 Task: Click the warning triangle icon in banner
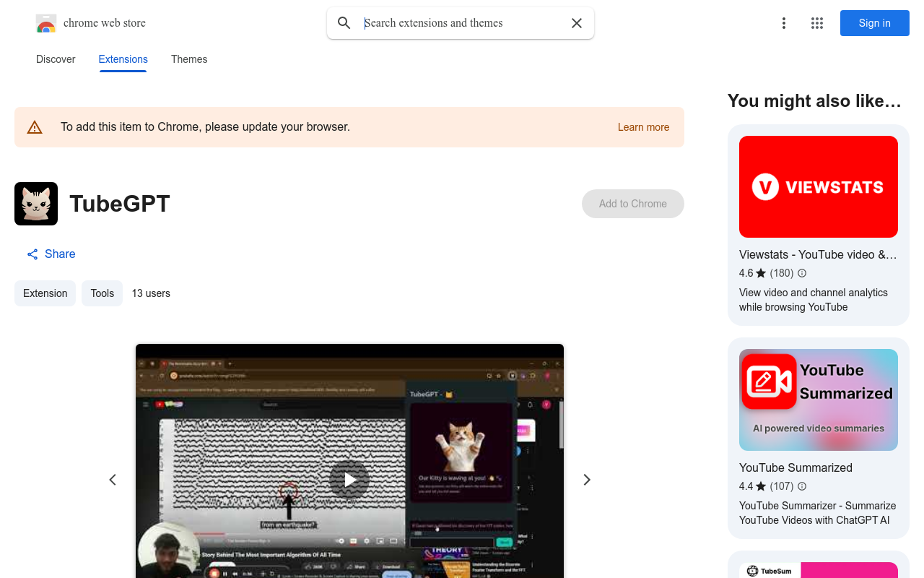pyautogui.click(x=35, y=128)
